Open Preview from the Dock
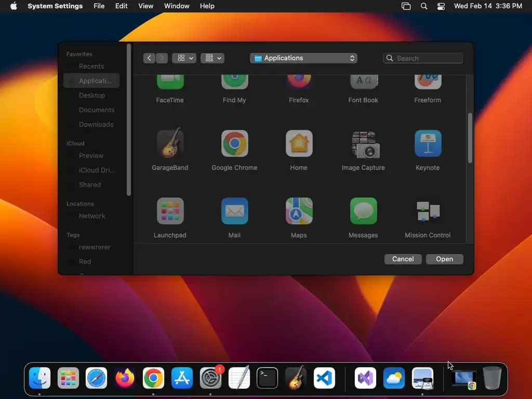Viewport: 532px width, 399px height. click(422, 378)
